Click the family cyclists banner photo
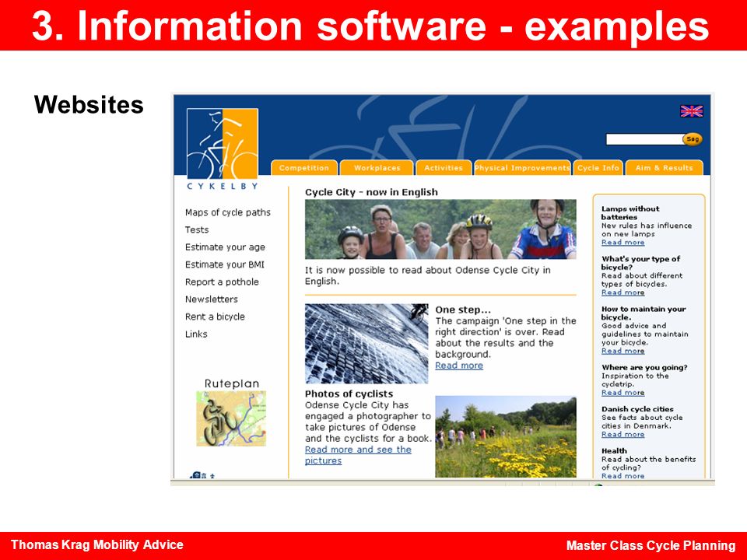Viewport: 747px width, 560px height. tap(440, 229)
